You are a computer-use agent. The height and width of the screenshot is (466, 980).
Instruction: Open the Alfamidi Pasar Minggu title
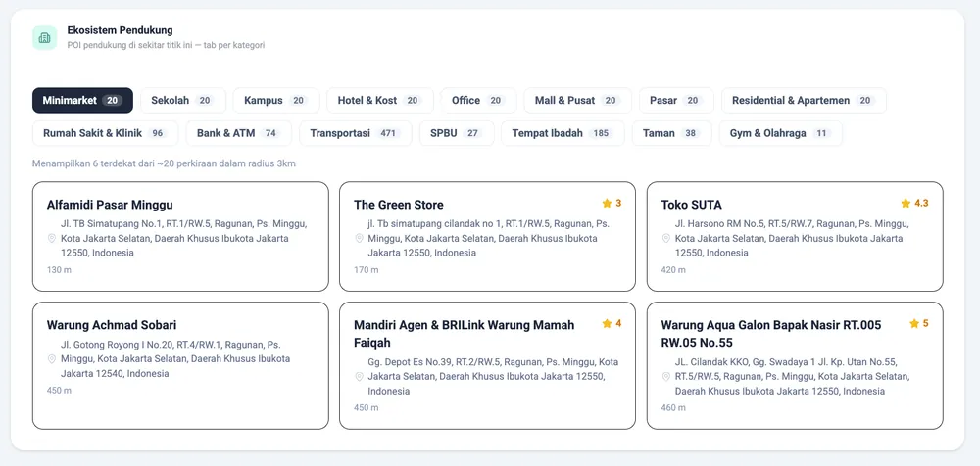coord(110,205)
